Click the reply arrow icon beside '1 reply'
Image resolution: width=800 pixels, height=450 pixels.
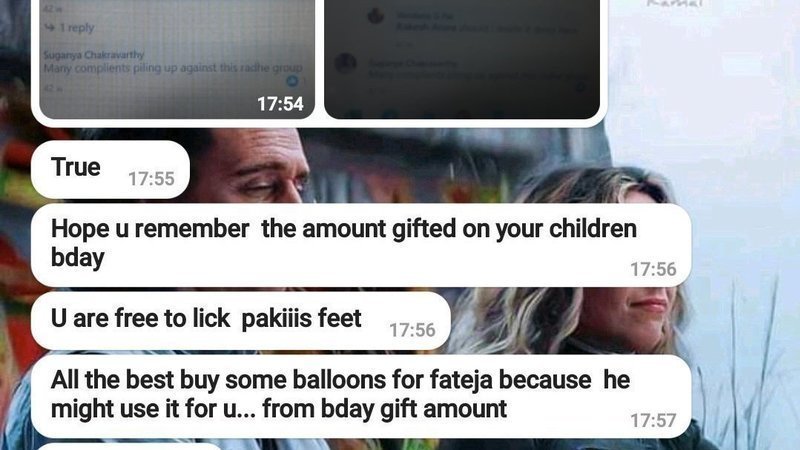[x=49, y=27]
